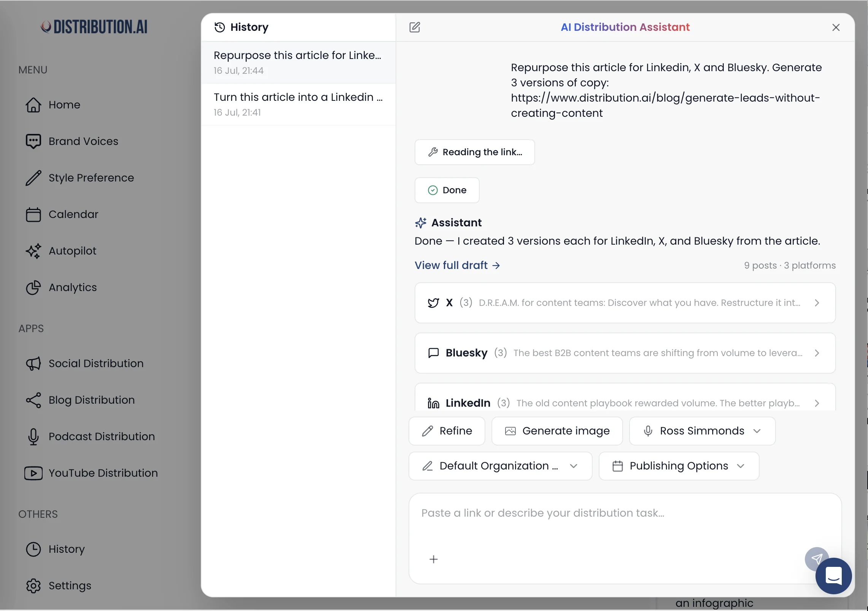Click the sidebar History clock icon

coord(33,549)
